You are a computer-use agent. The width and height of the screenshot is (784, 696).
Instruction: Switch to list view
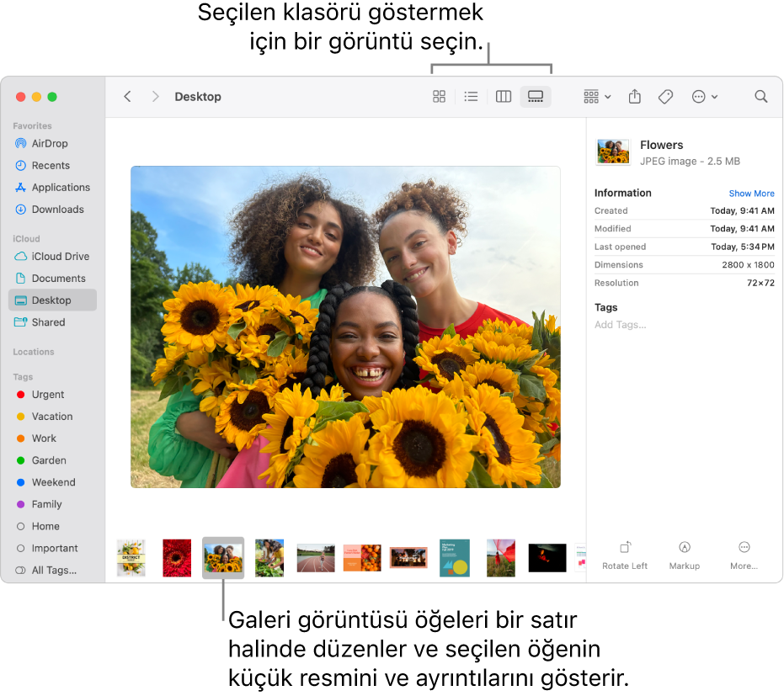471,97
